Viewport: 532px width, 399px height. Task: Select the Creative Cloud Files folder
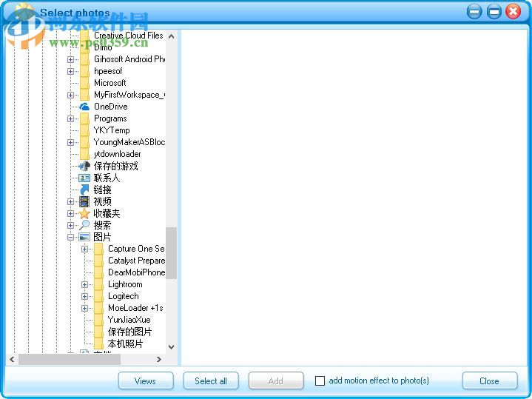tap(128, 36)
